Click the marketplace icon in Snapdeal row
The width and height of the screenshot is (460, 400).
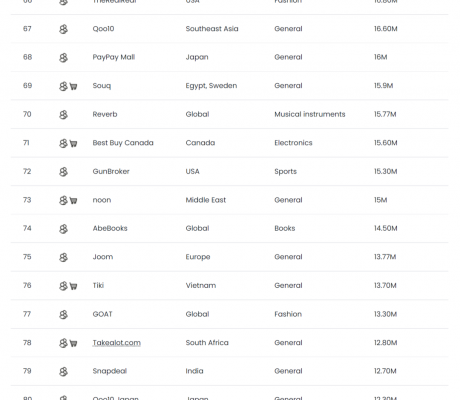click(x=63, y=371)
